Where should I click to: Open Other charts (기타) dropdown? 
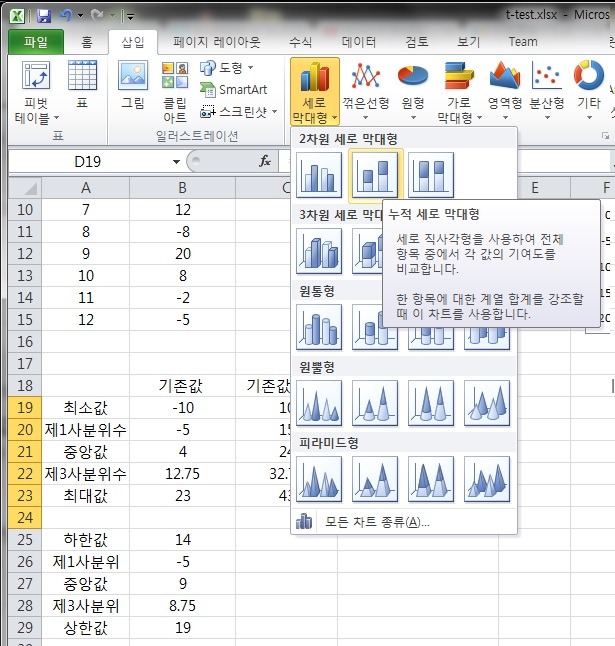click(x=589, y=91)
